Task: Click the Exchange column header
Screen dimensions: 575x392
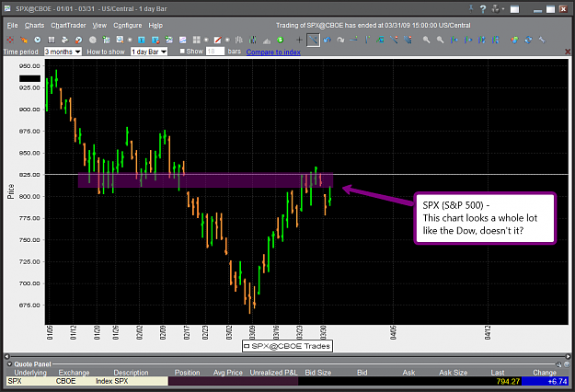Action: pyautogui.click(x=74, y=373)
